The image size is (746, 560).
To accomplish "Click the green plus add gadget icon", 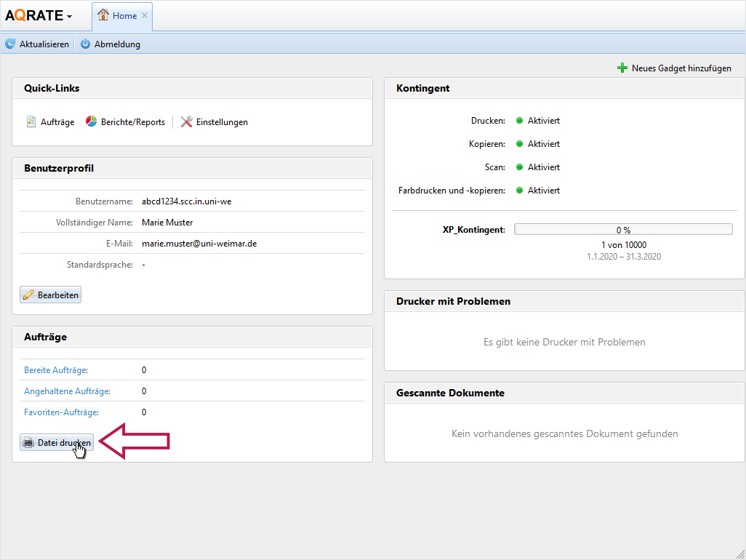I will (x=622, y=68).
